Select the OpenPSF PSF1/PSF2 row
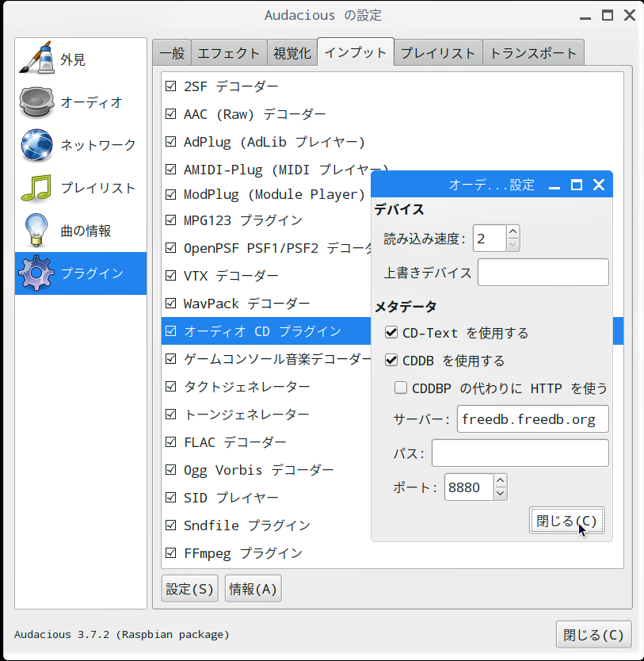 [x=266, y=247]
